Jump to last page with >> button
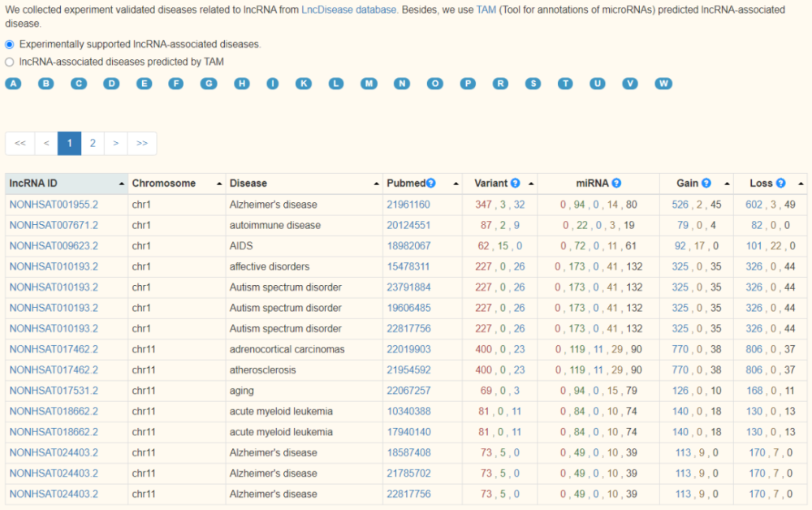This screenshot has height=510, width=812. pyautogui.click(x=142, y=143)
